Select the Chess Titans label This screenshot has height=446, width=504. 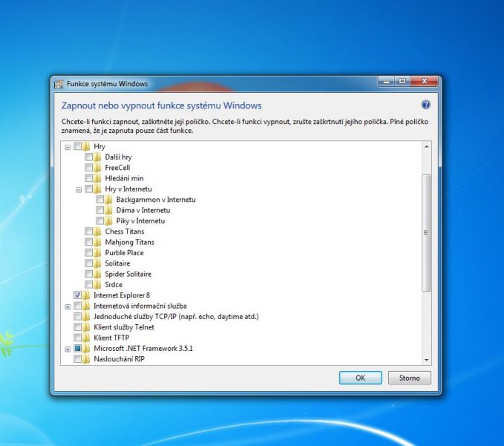tap(125, 232)
